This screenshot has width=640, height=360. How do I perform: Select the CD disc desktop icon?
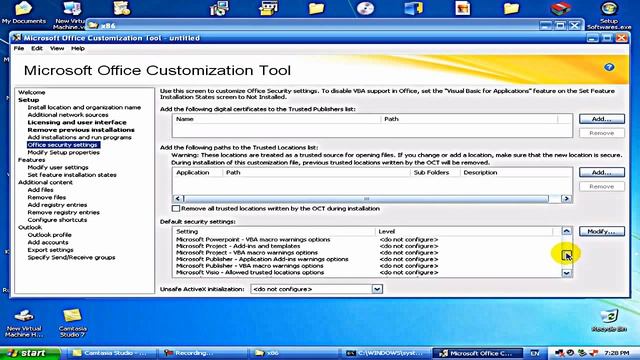click(x=365, y=9)
